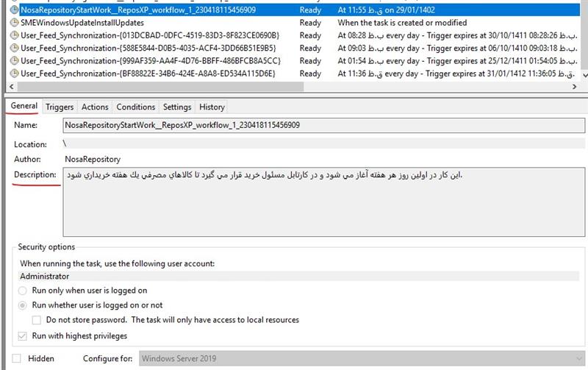Go to the Conditions tab
This screenshot has width=588, height=370.
click(x=136, y=107)
